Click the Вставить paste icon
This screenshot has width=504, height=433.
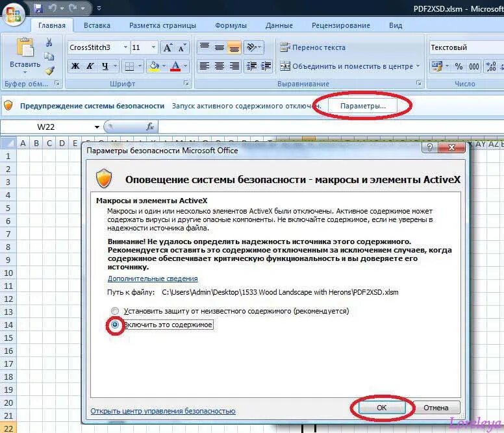click(25, 49)
